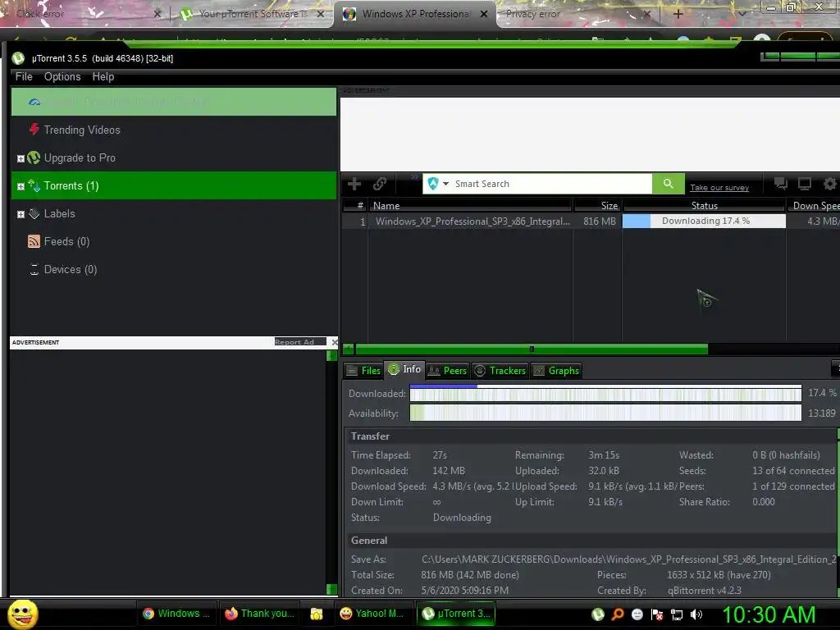Click the smiley Start button
Screen dimensions: 840x630
[x=22, y=614]
